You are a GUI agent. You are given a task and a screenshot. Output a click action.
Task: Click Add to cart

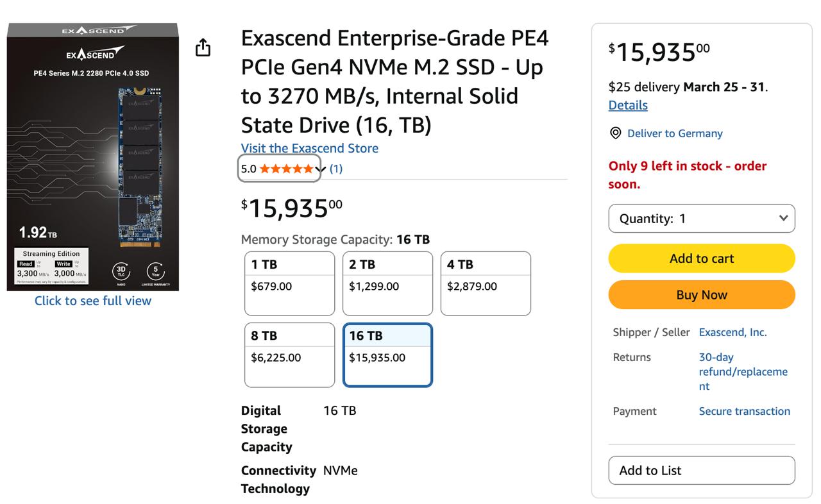point(701,258)
